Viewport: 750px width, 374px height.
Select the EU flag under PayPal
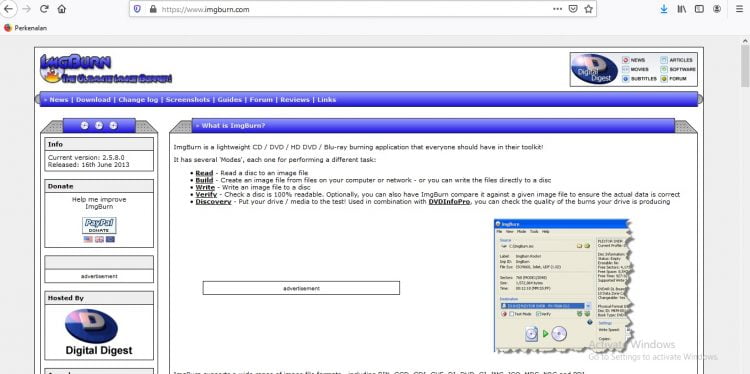pyautogui.click(x=110, y=239)
